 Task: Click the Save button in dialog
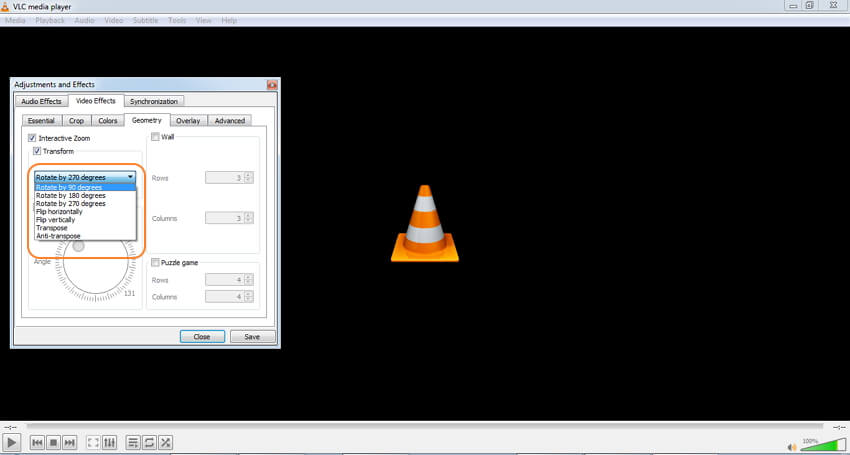coord(252,337)
